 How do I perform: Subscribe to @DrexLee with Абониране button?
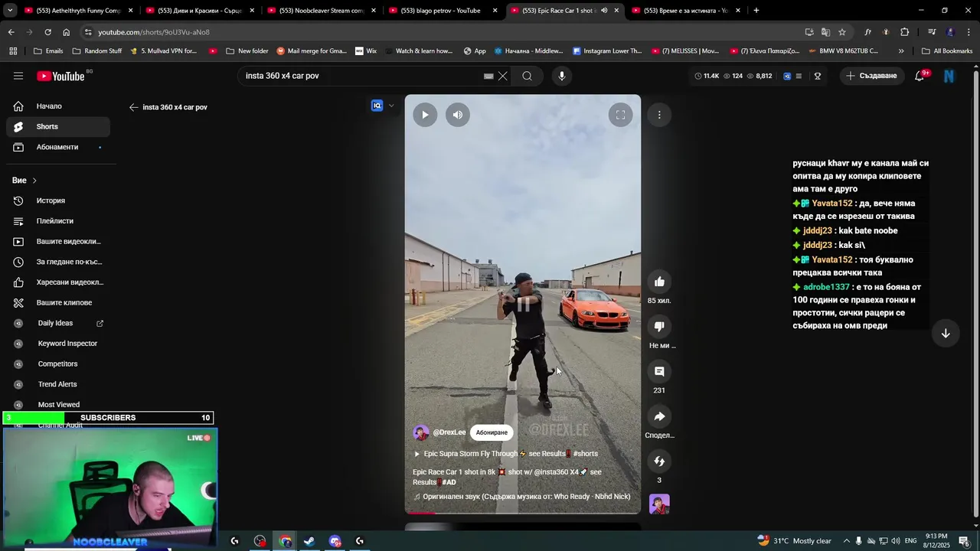point(492,432)
